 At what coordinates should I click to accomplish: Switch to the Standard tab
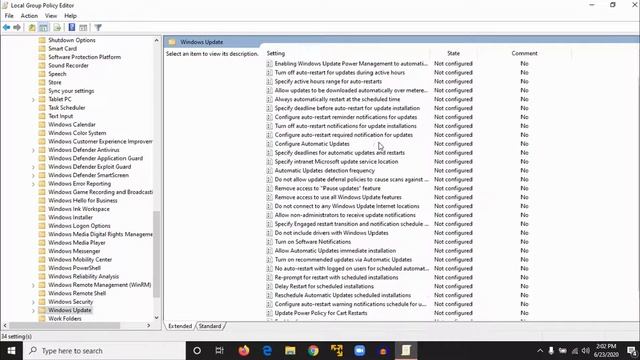pyautogui.click(x=210, y=326)
